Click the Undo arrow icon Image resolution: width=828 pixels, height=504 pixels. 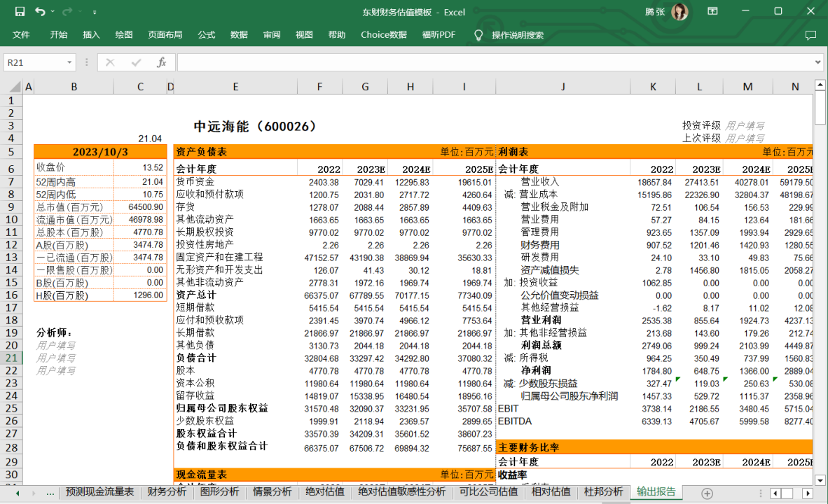(40, 12)
